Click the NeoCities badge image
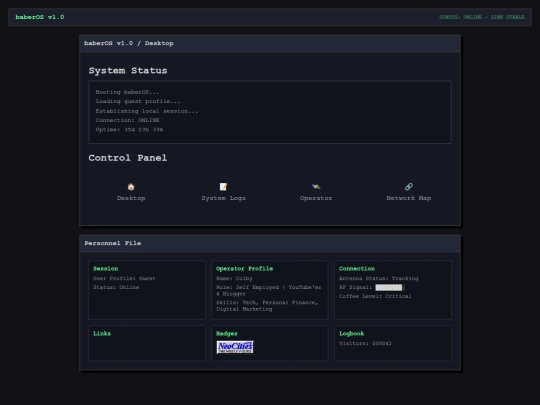This screenshot has width=540, height=405. (x=235, y=347)
